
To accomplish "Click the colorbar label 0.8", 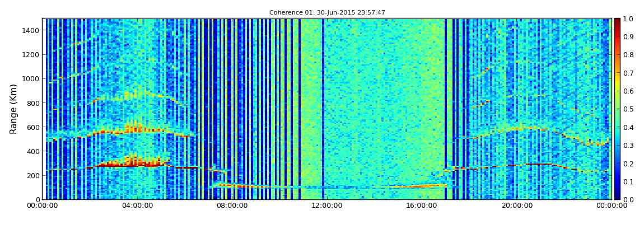I will pyautogui.click(x=628, y=55).
